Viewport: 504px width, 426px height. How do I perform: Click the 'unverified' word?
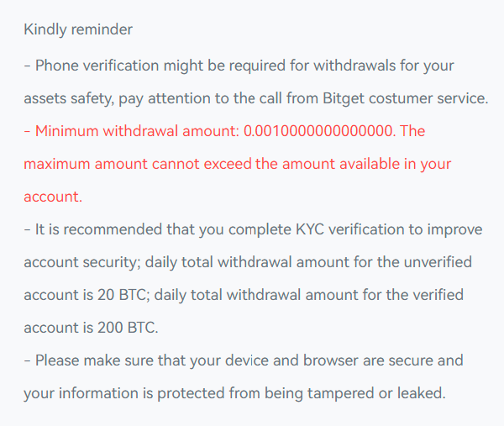(x=438, y=262)
